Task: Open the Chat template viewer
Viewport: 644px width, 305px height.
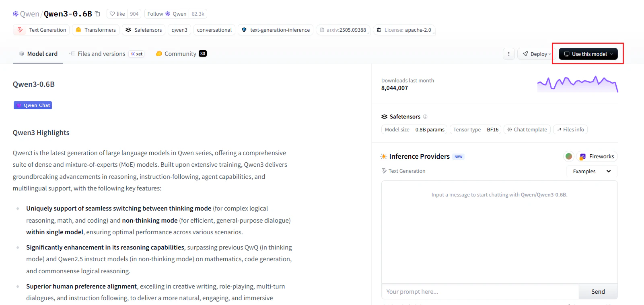Action: coord(527,129)
